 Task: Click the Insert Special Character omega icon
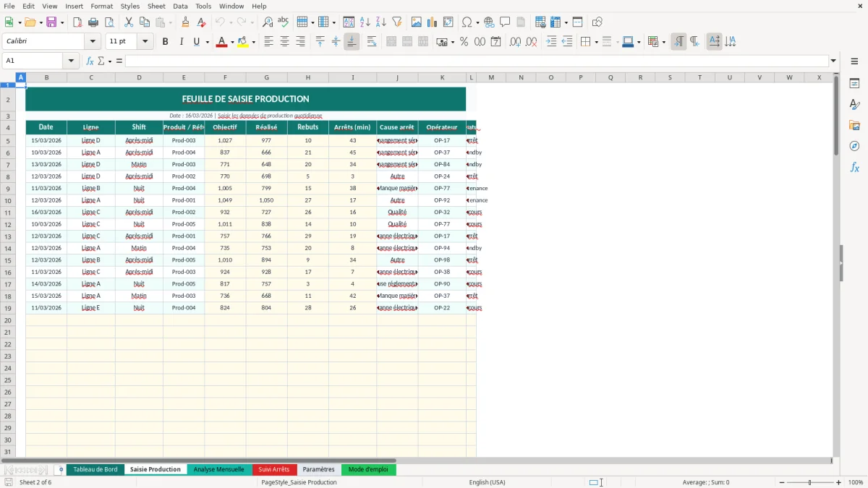467,22
